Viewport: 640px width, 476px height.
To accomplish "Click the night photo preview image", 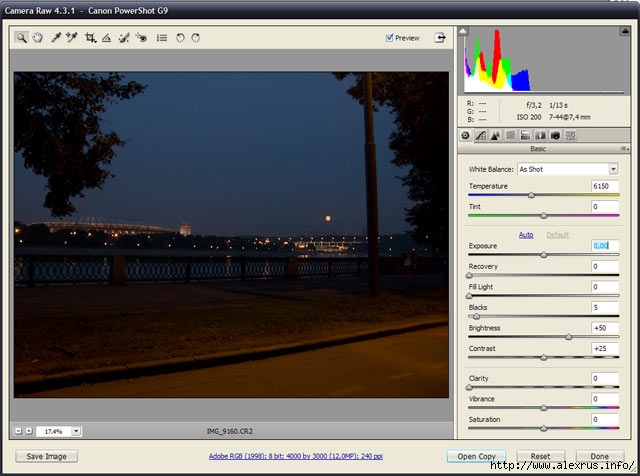I will point(231,235).
